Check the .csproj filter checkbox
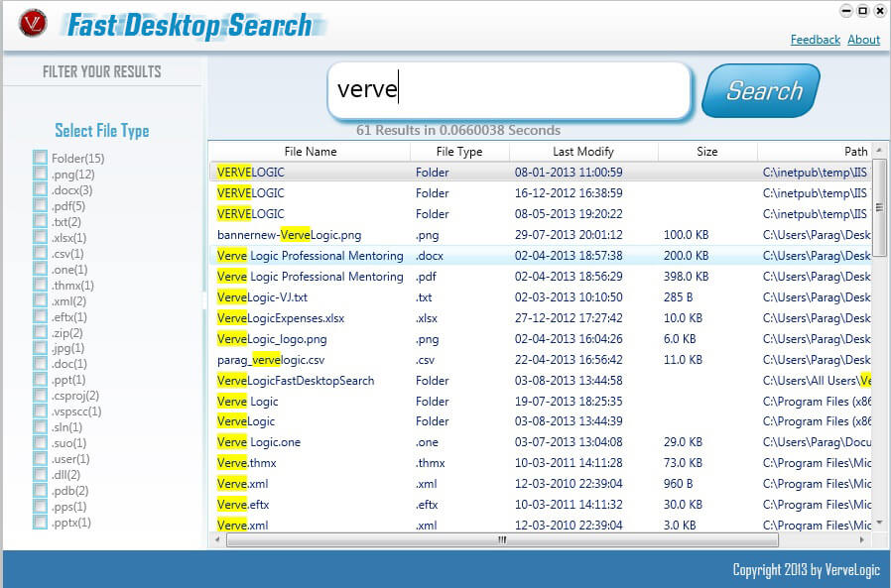This screenshot has height=588, width=891. coord(40,396)
